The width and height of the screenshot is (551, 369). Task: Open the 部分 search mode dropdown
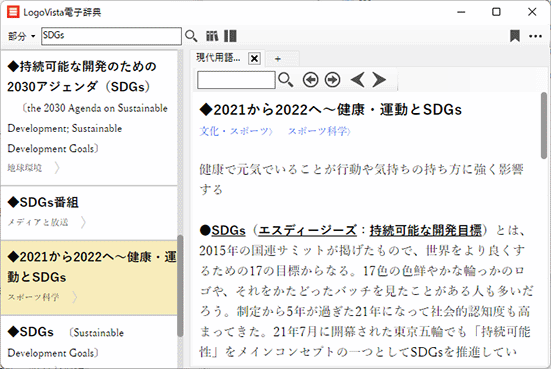point(21,36)
